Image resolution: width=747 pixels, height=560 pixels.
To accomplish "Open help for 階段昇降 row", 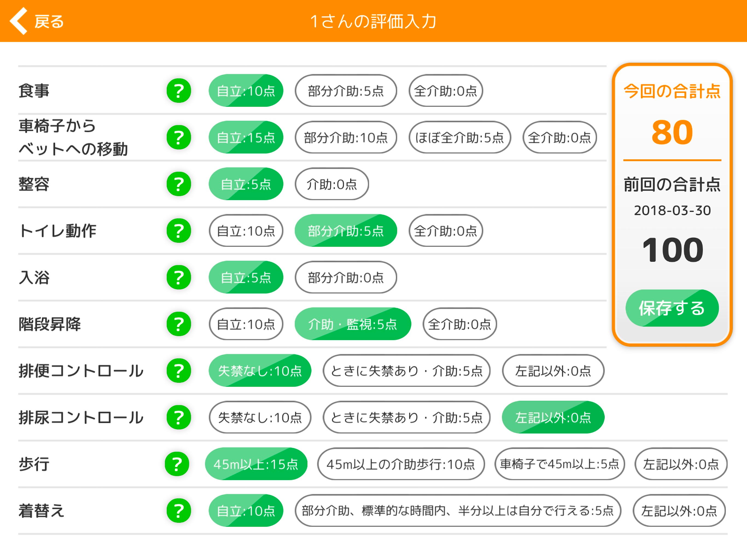I will 179,323.
